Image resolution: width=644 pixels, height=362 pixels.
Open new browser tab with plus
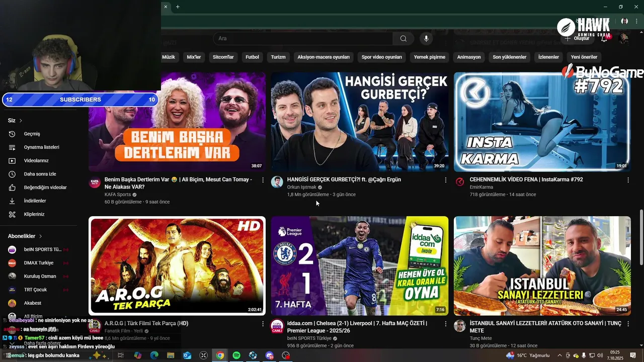click(178, 7)
